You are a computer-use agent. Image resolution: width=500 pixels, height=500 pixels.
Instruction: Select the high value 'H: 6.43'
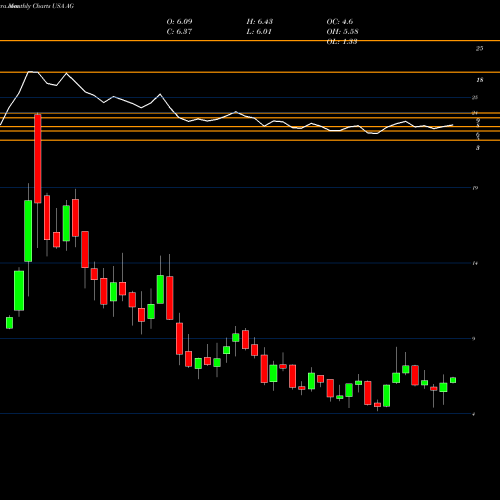260,22
